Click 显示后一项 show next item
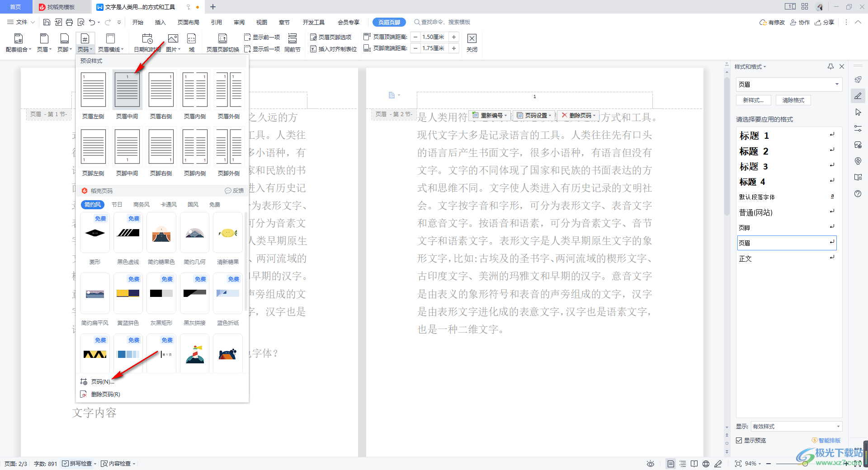Image resolution: width=868 pixels, height=470 pixels. click(262, 49)
